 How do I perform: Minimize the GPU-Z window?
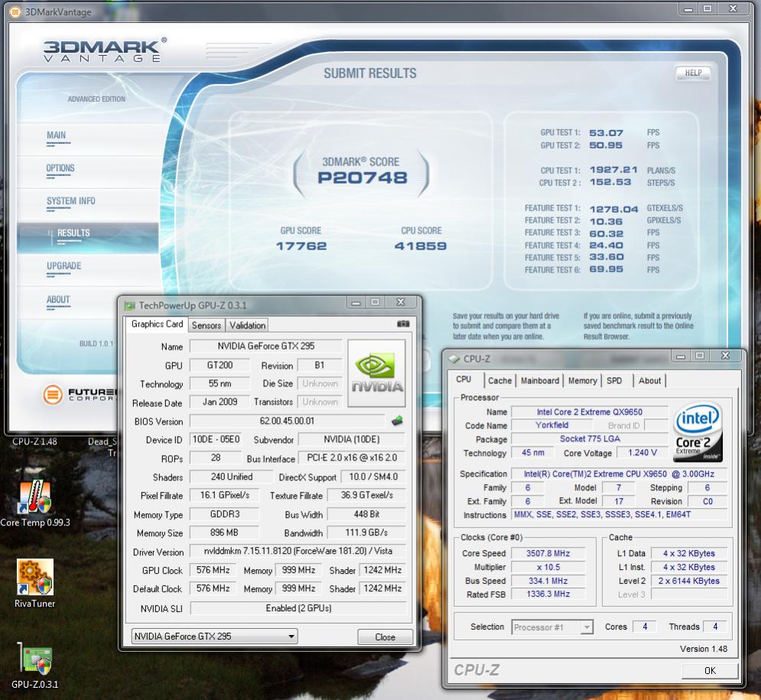coord(356,302)
